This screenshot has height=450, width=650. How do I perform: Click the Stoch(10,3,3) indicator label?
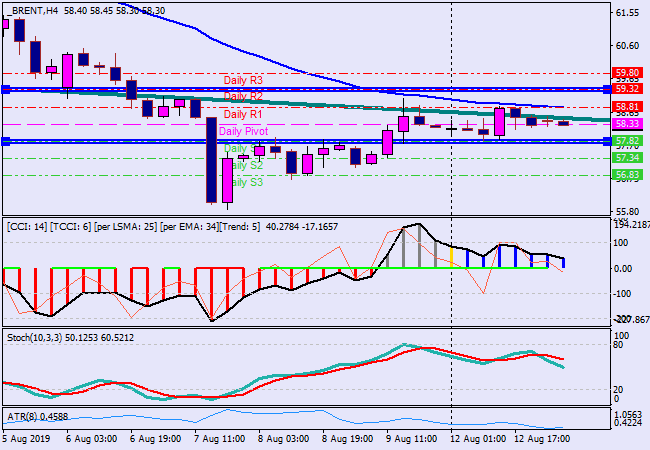tap(40, 338)
